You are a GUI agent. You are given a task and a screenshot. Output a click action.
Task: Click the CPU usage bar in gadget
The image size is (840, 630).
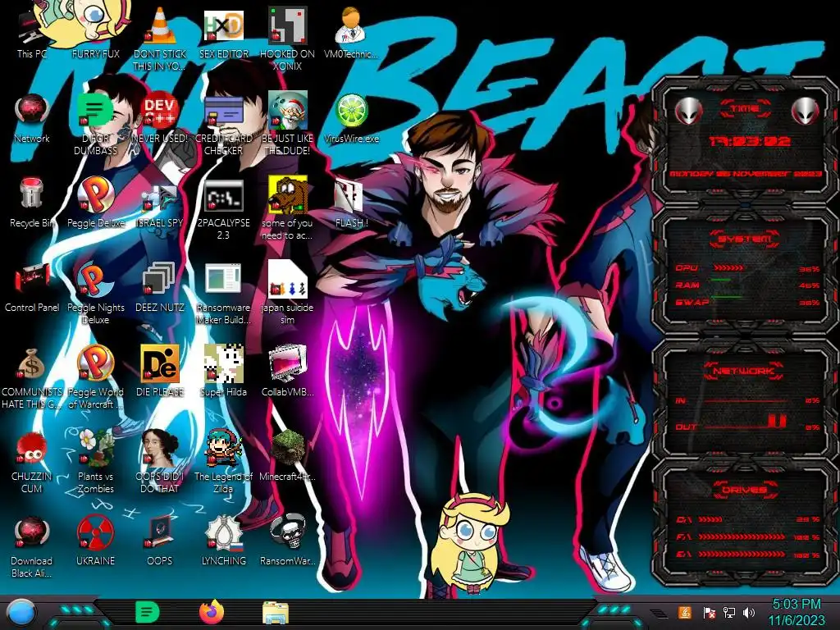click(x=728, y=267)
